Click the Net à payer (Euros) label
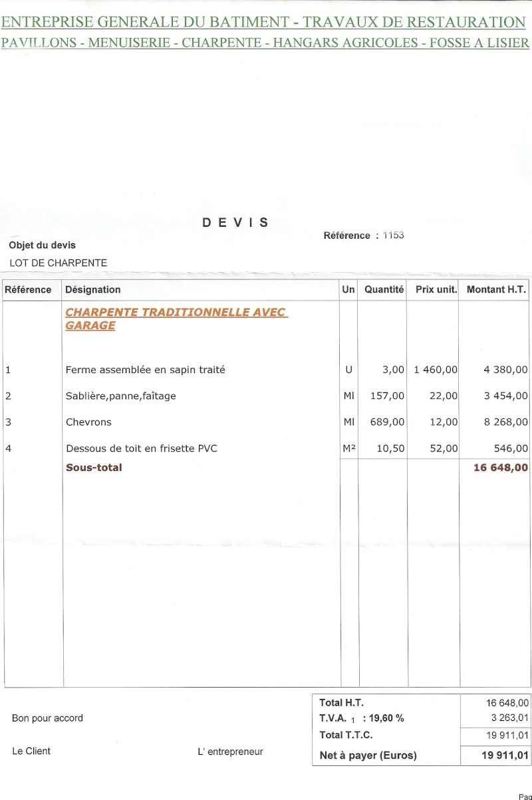 click(x=368, y=755)
